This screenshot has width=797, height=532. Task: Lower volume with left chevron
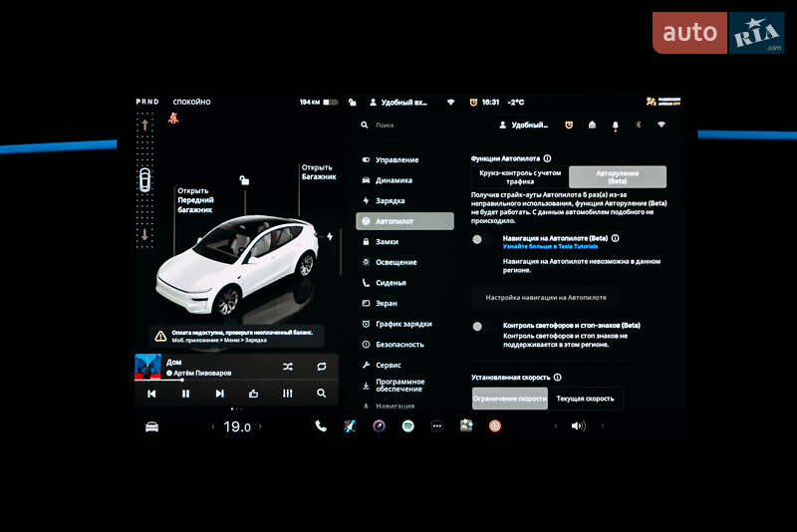(x=556, y=425)
